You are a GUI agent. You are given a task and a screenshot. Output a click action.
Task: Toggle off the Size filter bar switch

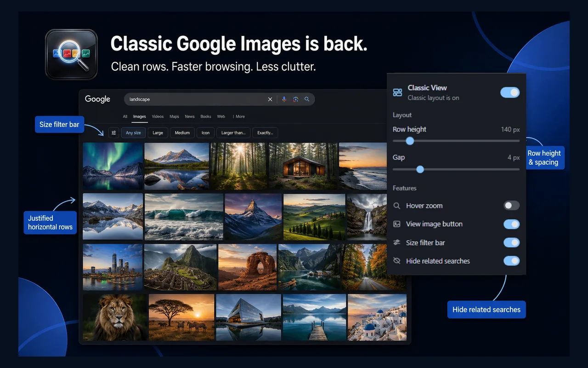coord(511,242)
